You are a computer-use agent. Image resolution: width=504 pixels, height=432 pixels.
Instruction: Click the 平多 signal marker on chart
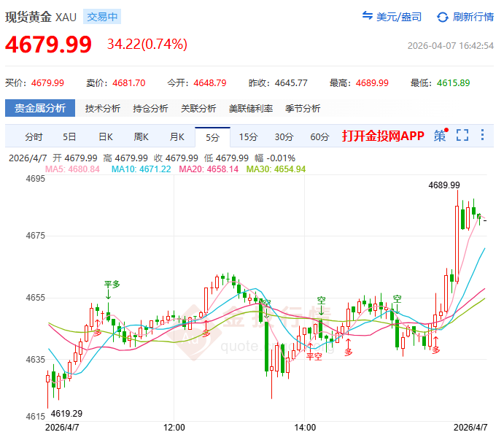click(x=112, y=285)
